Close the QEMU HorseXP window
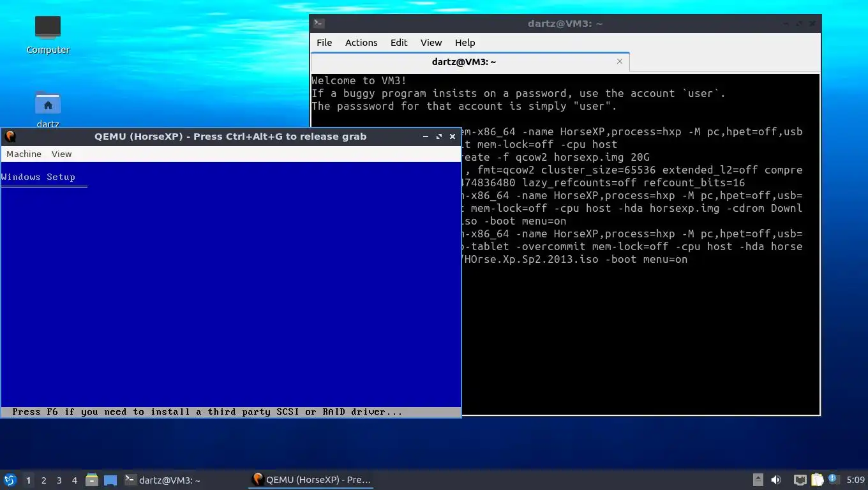The image size is (868, 490). 453,137
